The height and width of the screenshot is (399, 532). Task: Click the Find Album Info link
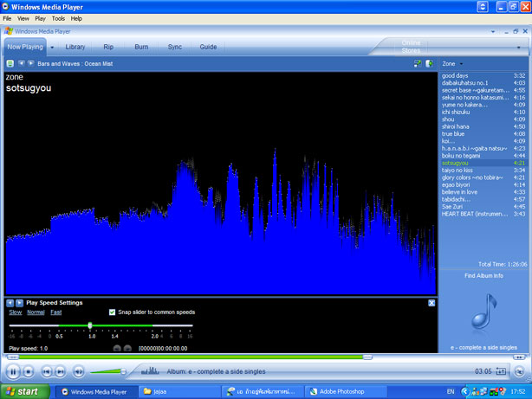(x=483, y=275)
